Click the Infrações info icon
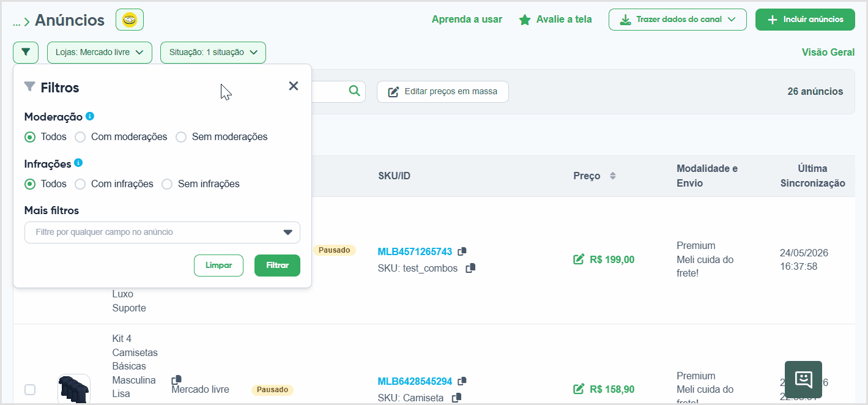 (x=78, y=163)
